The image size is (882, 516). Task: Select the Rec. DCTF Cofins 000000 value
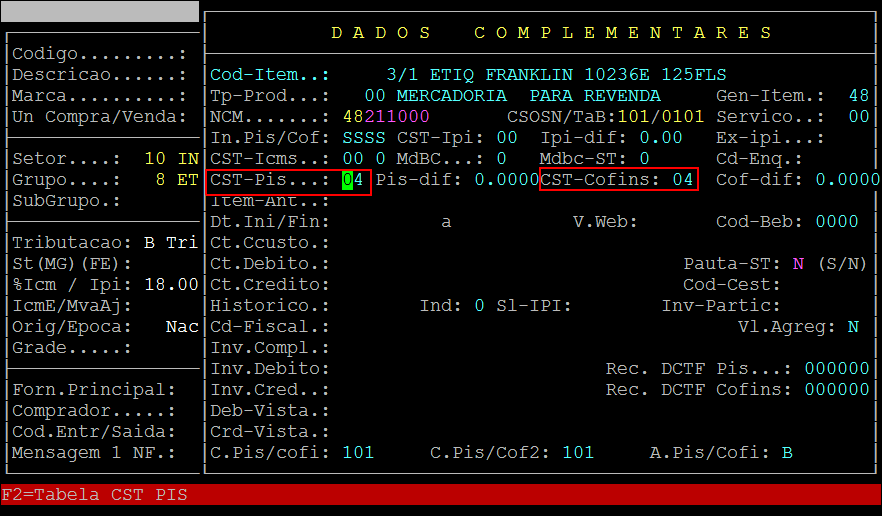point(837,390)
